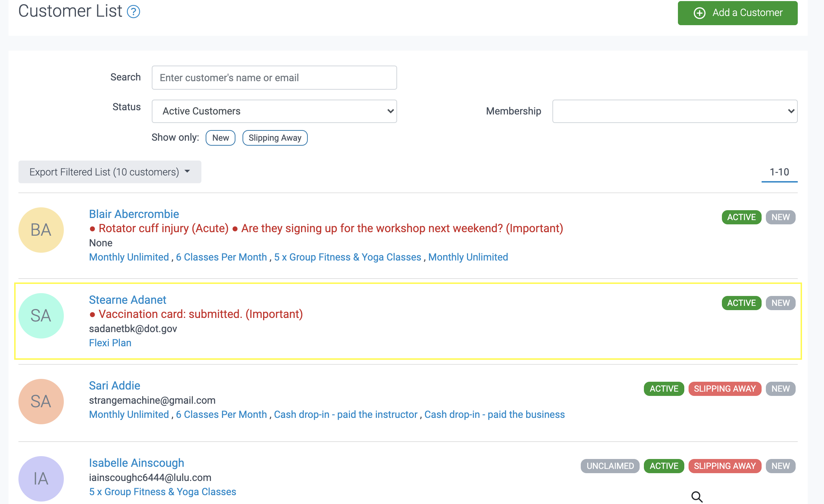Click Sari Addie's orange SA avatar
824x504 pixels.
coord(41,402)
